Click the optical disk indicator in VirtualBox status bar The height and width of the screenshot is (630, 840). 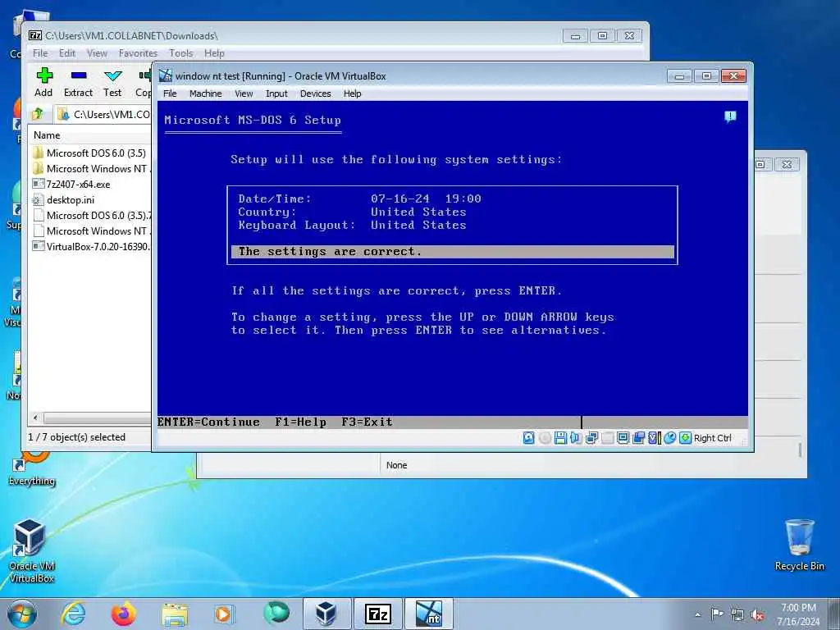(545, 438)
